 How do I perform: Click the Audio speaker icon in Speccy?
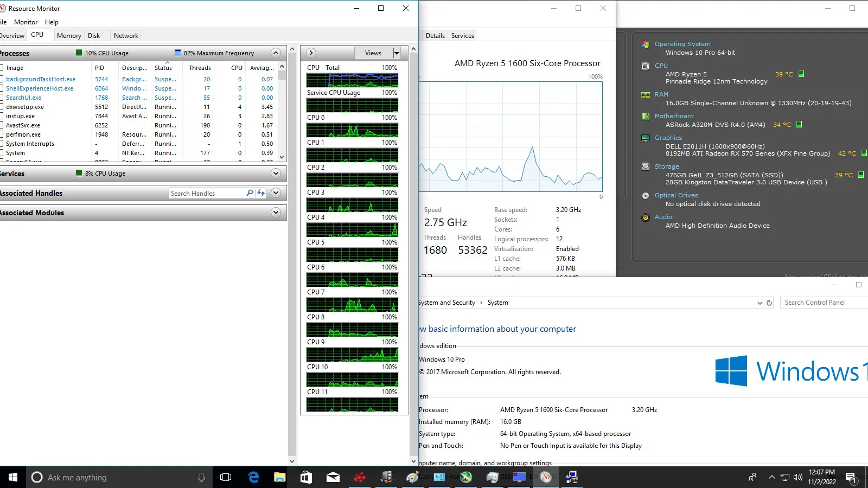pyautogui.click(x=646, y=217)
